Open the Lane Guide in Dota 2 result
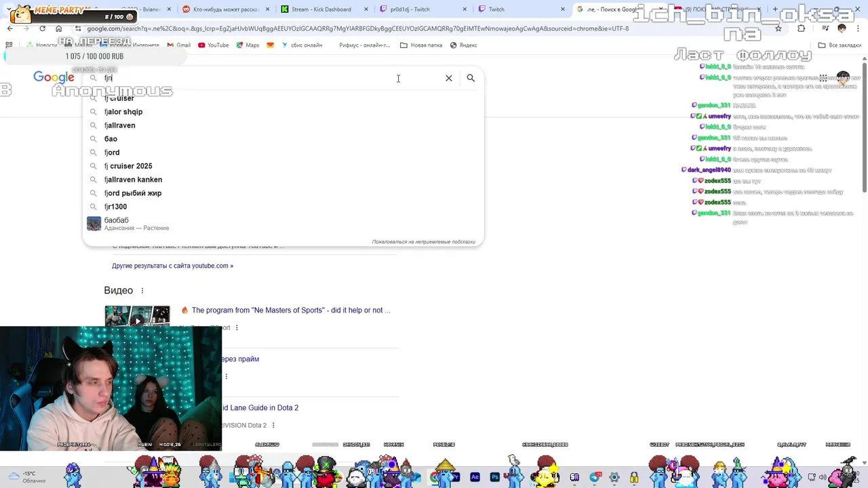 click(x=260, y=408)
